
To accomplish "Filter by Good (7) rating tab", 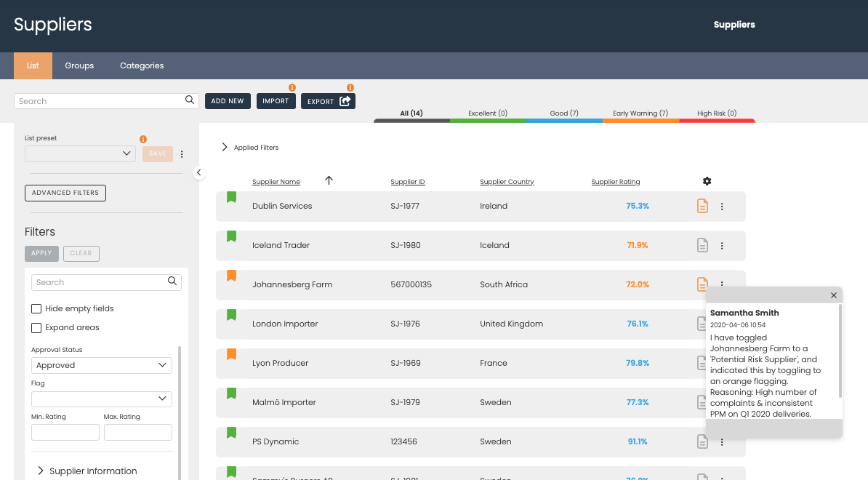I will coord(564,113).
